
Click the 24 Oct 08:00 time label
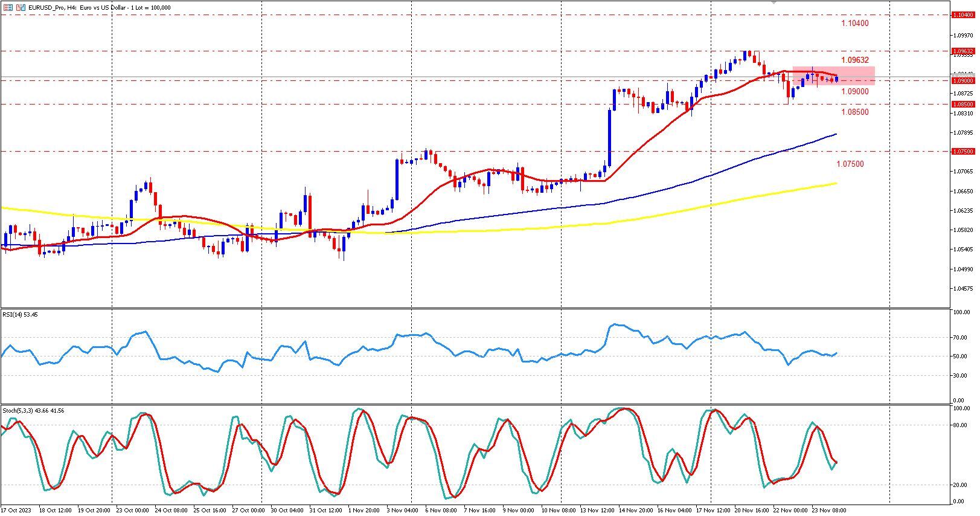click(x=171, y=511)
